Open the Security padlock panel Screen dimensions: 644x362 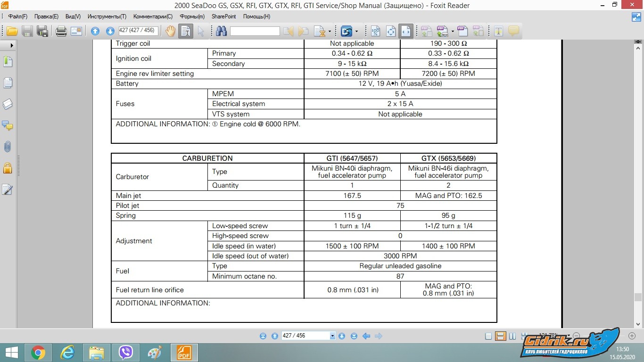point(8,168)
